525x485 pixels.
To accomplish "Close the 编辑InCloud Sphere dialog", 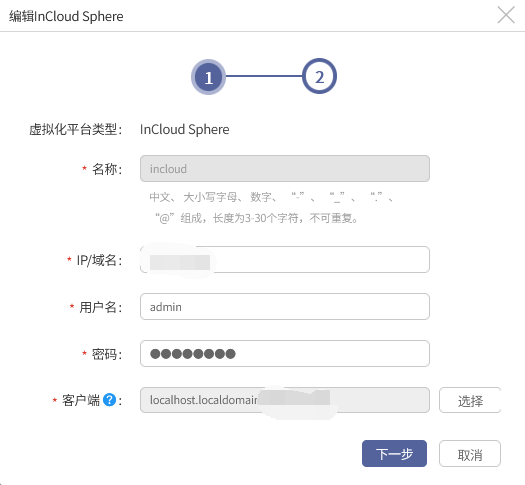I will (x=506, y=15).
